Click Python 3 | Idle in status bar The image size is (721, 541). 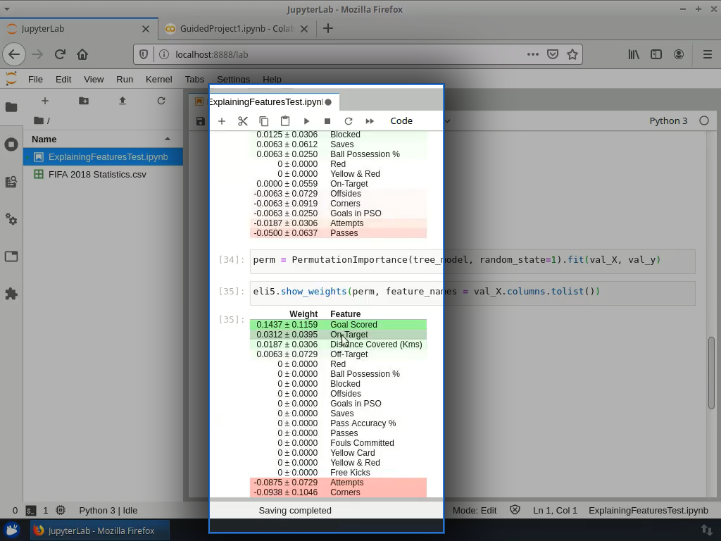(108, 510)
